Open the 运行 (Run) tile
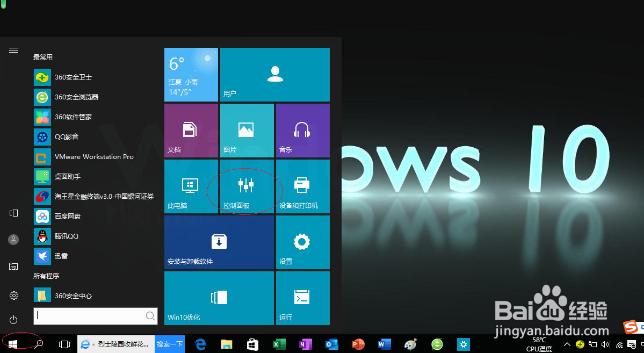 (x=302, y=298)
